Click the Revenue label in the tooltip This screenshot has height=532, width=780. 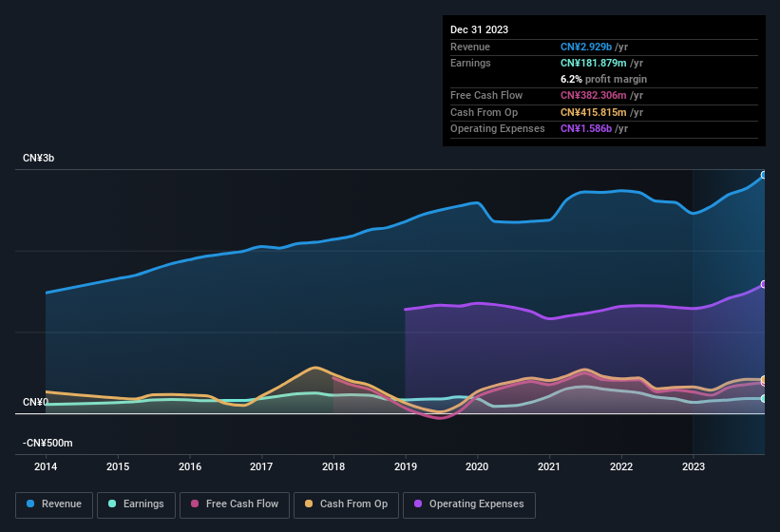(x=470, y=47)
